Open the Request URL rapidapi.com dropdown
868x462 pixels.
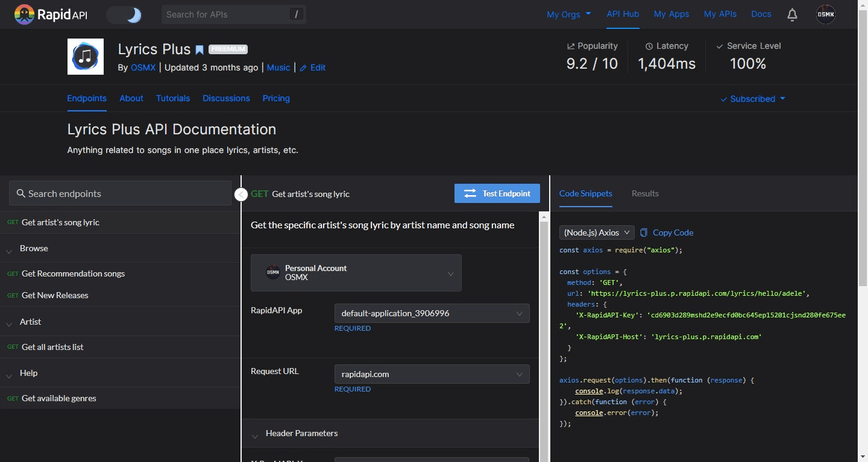[x=432, y=374]
